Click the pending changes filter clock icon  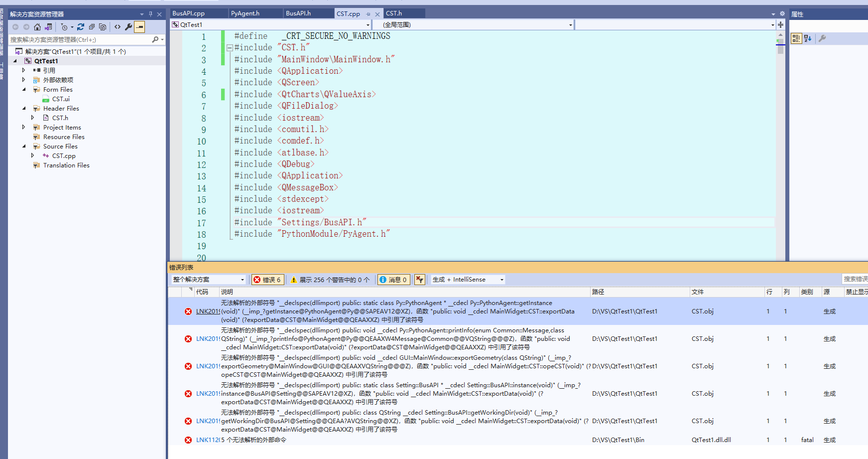click(64, 27)
